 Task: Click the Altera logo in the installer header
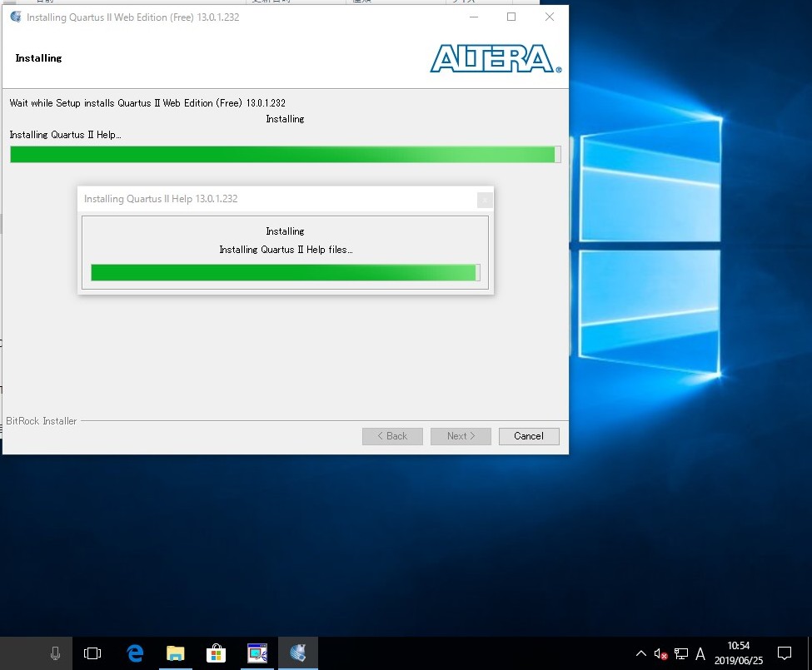point(496,58)
